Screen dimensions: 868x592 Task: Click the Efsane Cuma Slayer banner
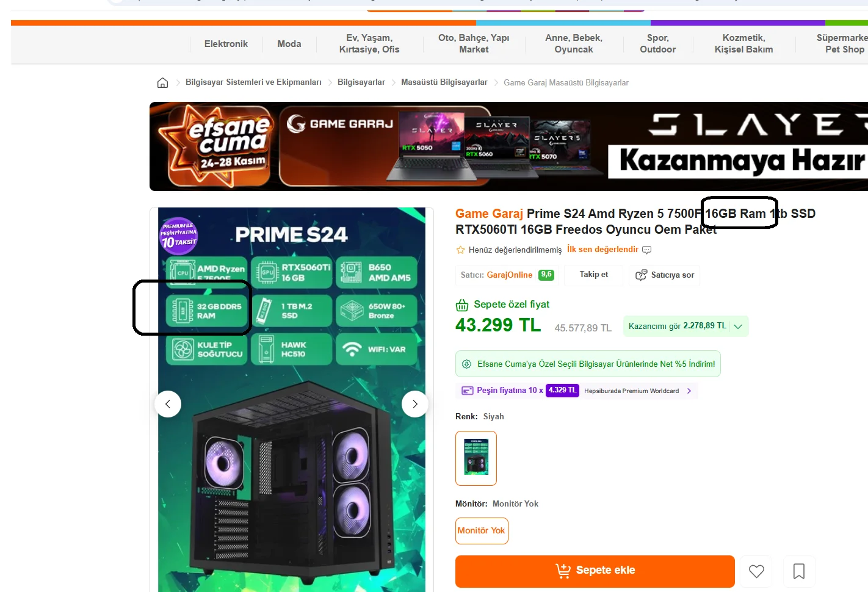point(508,146)
